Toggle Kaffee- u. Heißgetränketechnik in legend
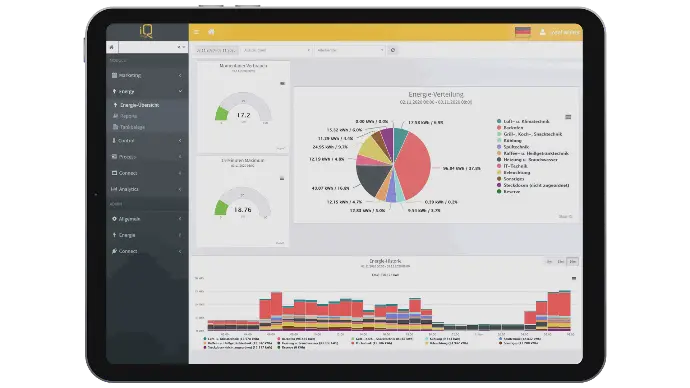Image resolution: width=690 pixels, height=388 pixels. [532, 153]
